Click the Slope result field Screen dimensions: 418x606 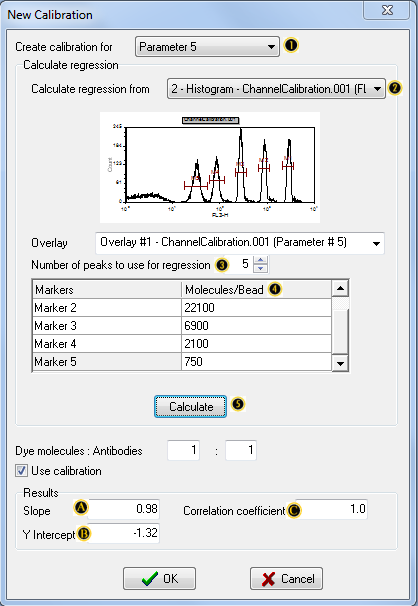[x=124, y=509]
